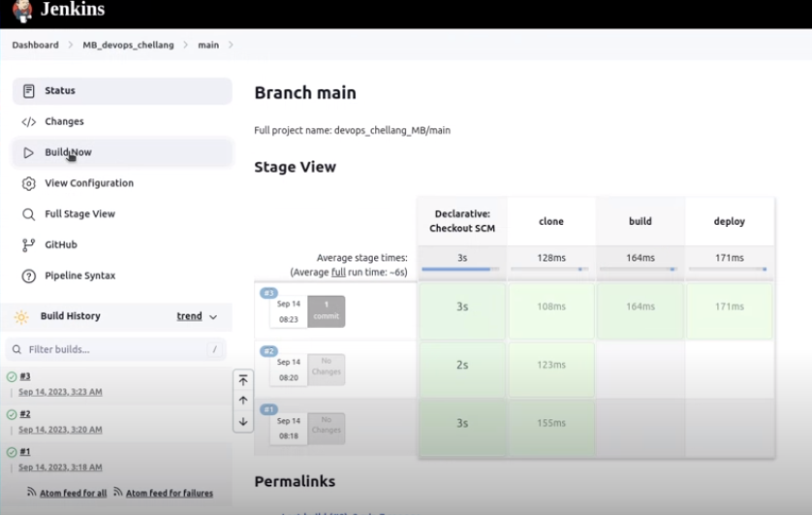Viewport: 812px width, 515px height.
Task: Click the View Configuration gear icon
Action: click(x=28, y=183)
